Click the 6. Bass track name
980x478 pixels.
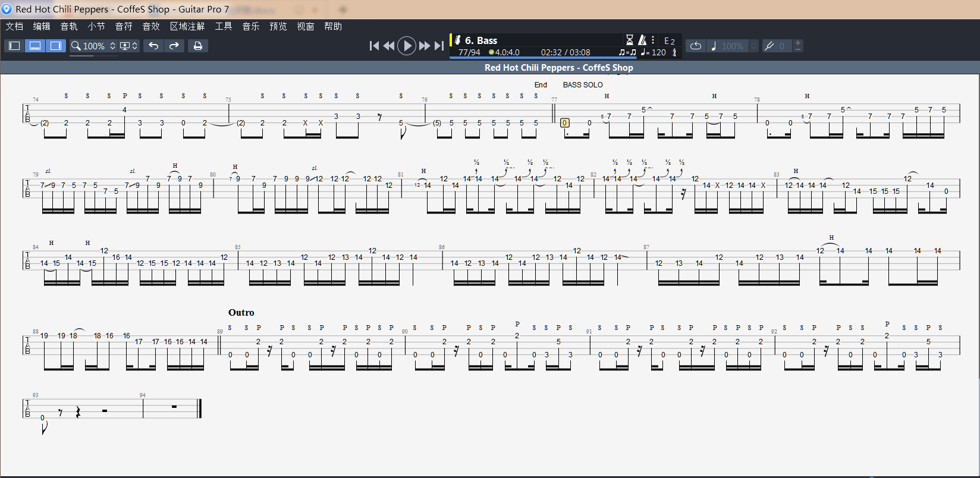pyautogui.click(x=480, y=40)
